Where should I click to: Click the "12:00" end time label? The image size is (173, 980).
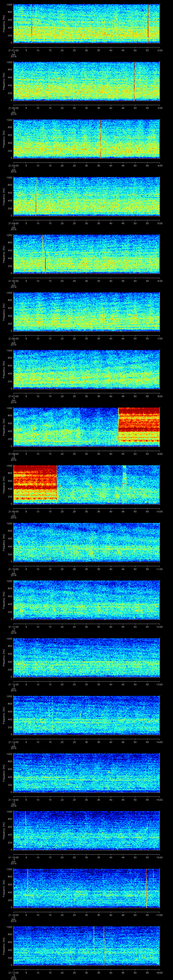tap(159, 627)
